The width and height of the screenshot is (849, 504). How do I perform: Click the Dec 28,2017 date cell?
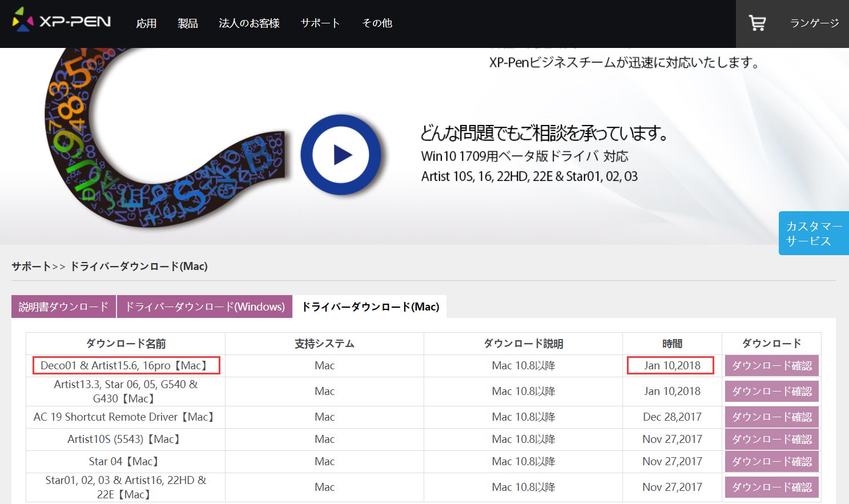click(672, 417)
